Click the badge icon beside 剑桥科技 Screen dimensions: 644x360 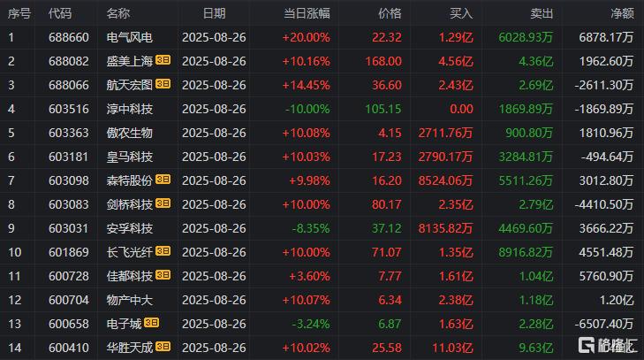click(163, 203)
